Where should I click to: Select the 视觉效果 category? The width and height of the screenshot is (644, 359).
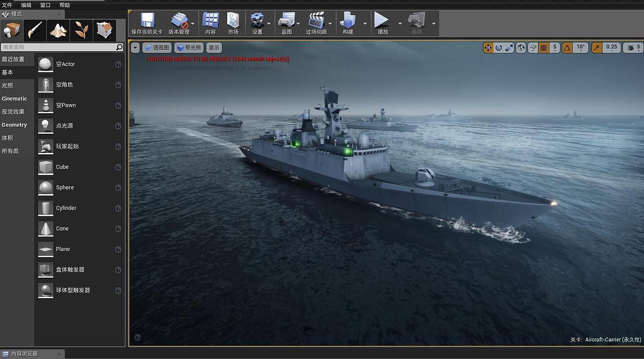(17, 112)
